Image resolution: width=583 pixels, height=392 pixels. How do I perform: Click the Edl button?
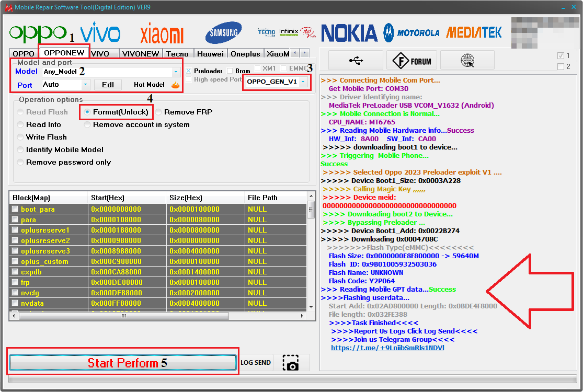click(108, 85)
